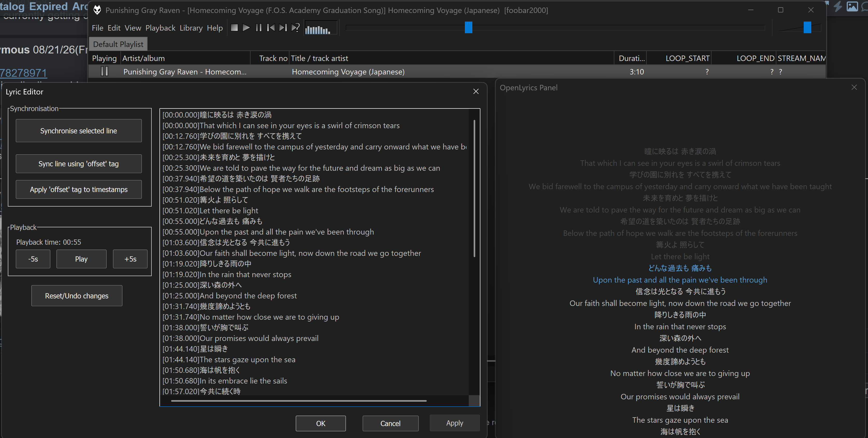Click the Duration column header
This screenshot has height=438, width=868.
pyautogui.click(x=631, y=58)
